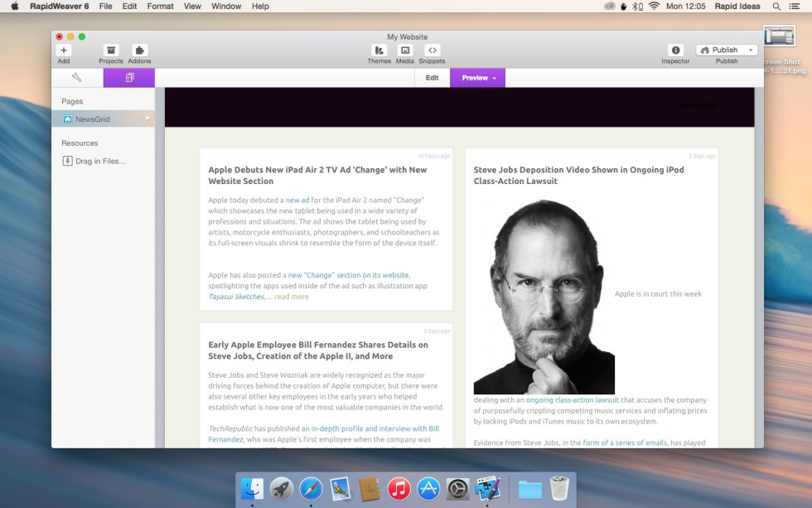Screen dimensions: 812x508
Task: Open the Help menu
Action: [x=260, y=6]
